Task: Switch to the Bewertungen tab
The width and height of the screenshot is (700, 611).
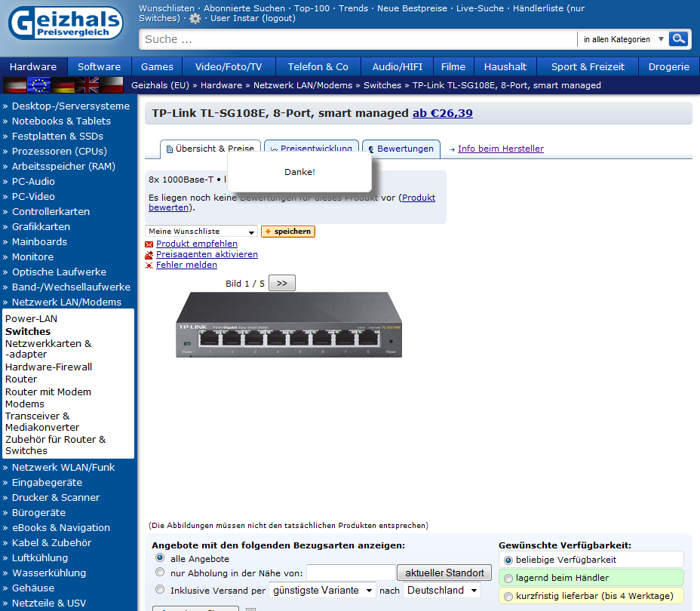Action: point(401,149)
